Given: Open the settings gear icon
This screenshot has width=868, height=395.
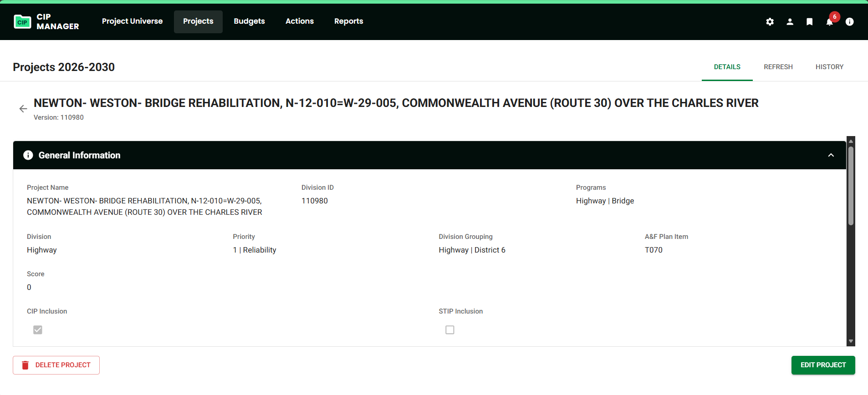Looking at the screenshot, I should 770,22.
